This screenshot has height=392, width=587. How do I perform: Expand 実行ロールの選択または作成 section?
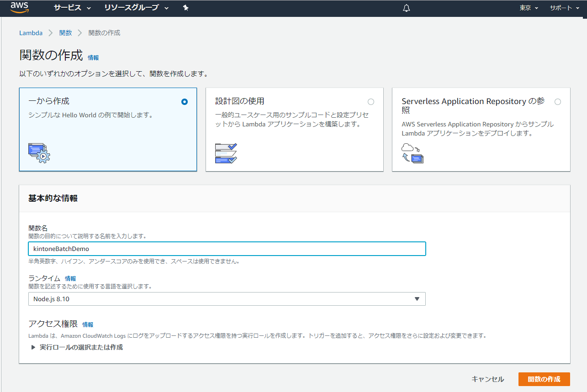tap(77, 347)
